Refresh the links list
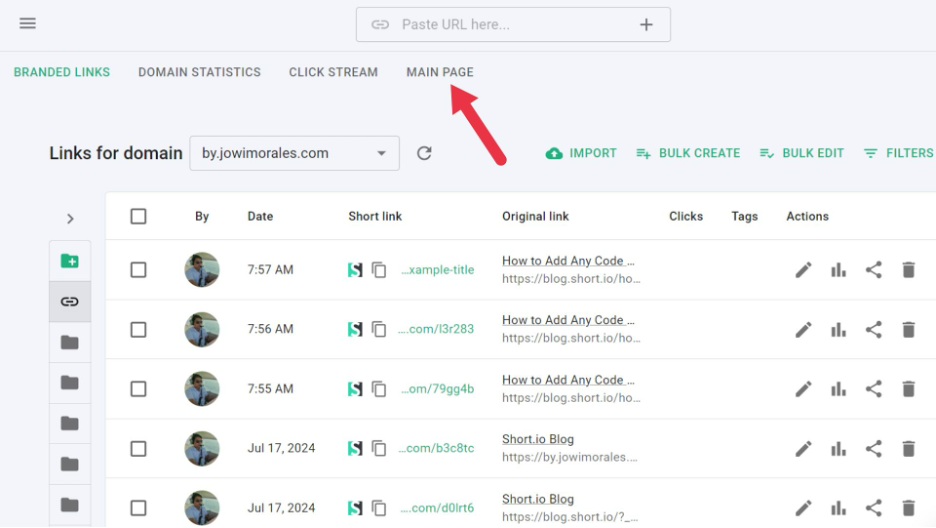Viewport: 936px width, 528px height. [424, 153]
